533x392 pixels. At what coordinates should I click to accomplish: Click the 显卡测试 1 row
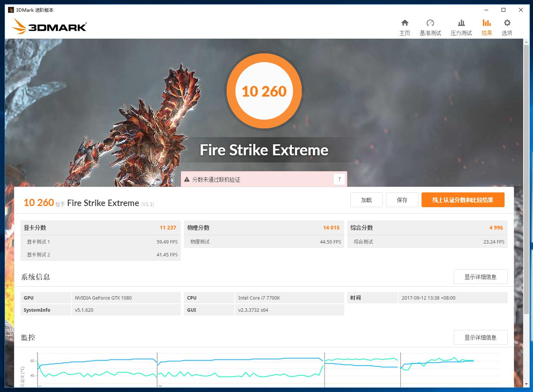pyautogui.click(x=100, y=242)
